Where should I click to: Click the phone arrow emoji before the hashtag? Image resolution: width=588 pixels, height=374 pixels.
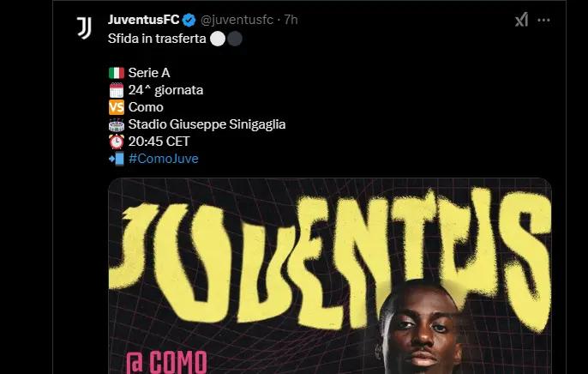pyautogui.click(x=117, y=159)
